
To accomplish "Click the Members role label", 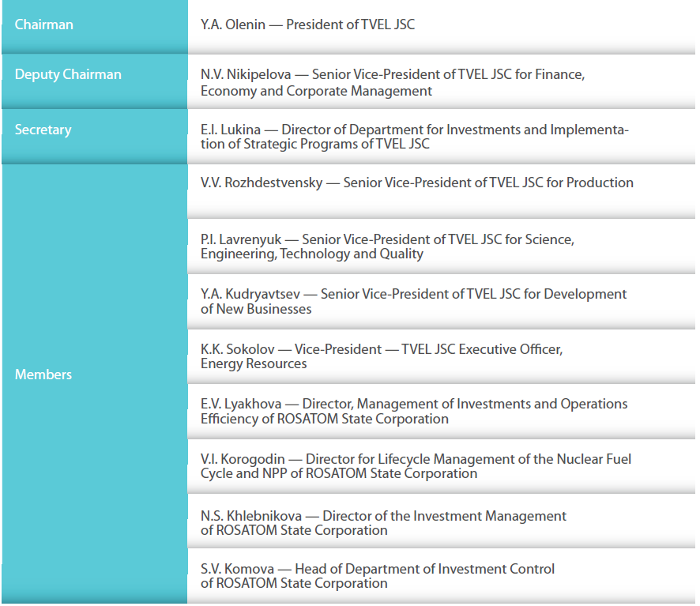I will click(x=43, y=375).
